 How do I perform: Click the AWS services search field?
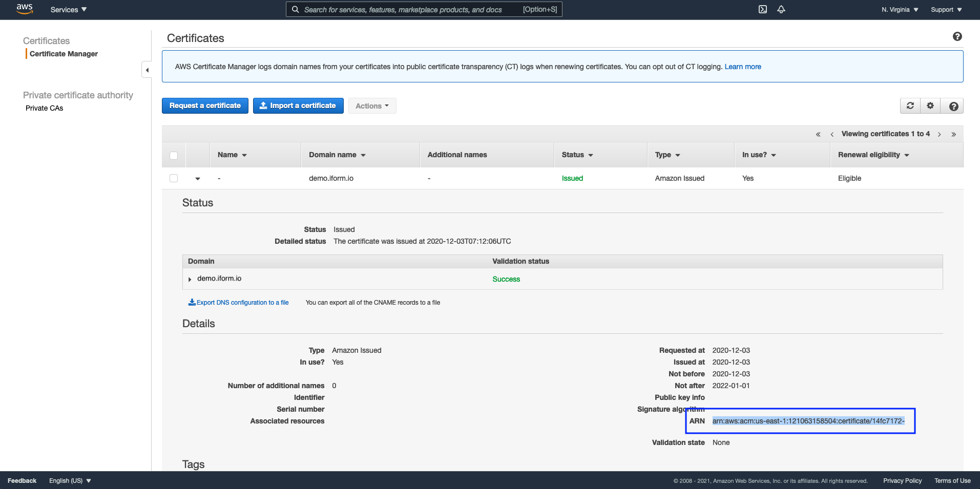point(424,9)
